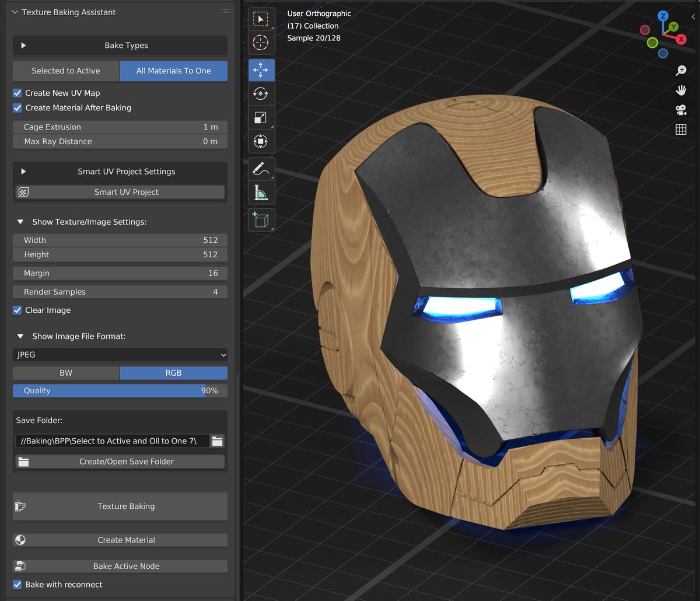Viewport: 700px width, 601px height.
Task: Collapse Show Image File Format section
Action: click(20, 336)
